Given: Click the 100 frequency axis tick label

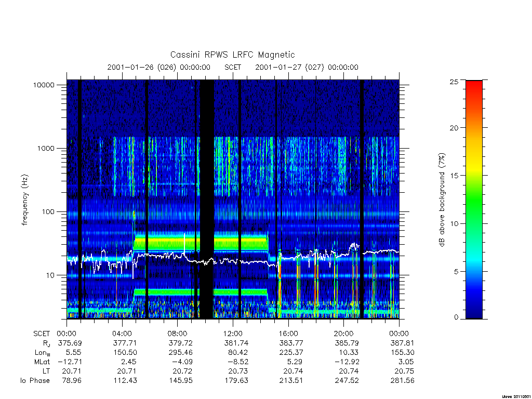Looking at the screenshot, I should [48, 212].
